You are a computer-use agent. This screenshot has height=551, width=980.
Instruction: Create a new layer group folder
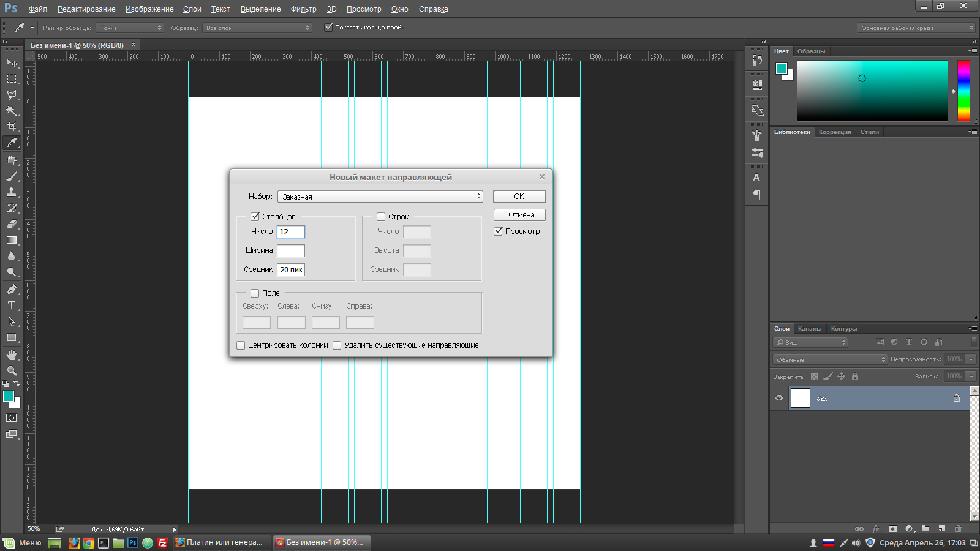tap(925, 529)
